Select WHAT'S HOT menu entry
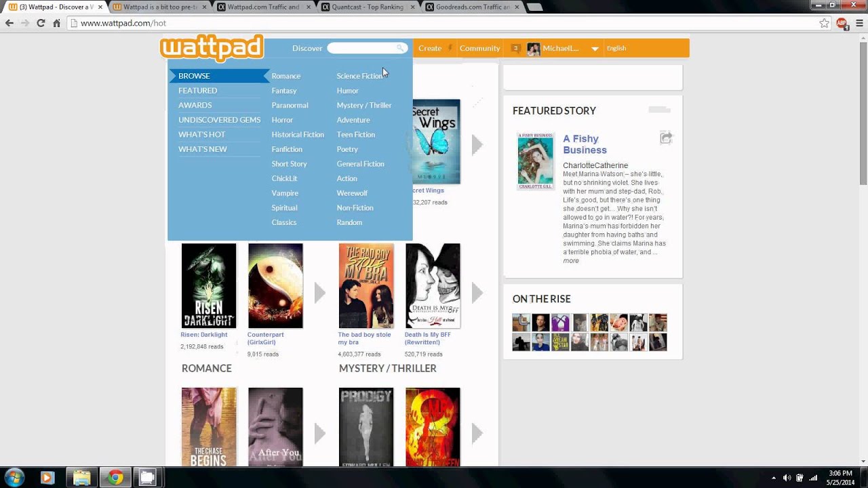This screenshot has height=488, width=868. (201, 135)
